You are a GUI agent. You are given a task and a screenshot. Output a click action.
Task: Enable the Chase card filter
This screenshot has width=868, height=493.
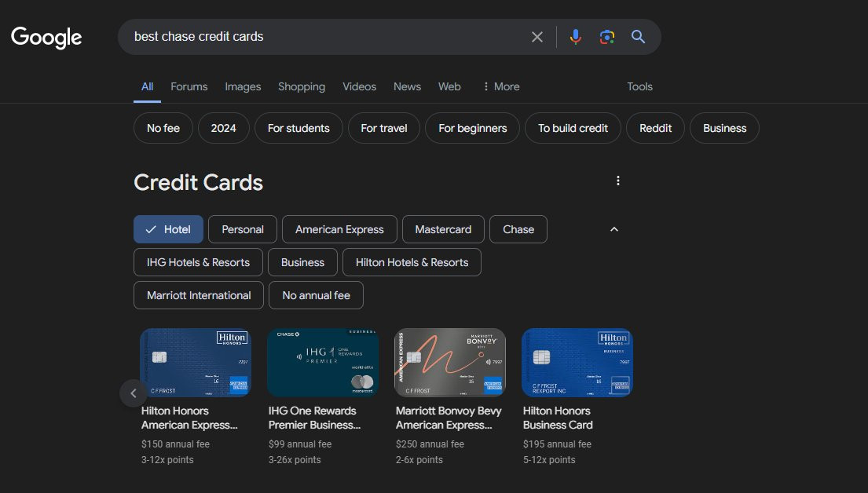point(518,229)
